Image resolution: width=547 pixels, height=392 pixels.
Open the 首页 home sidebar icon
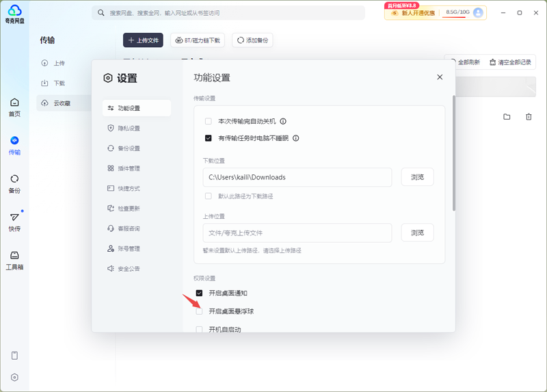[14, 107]
